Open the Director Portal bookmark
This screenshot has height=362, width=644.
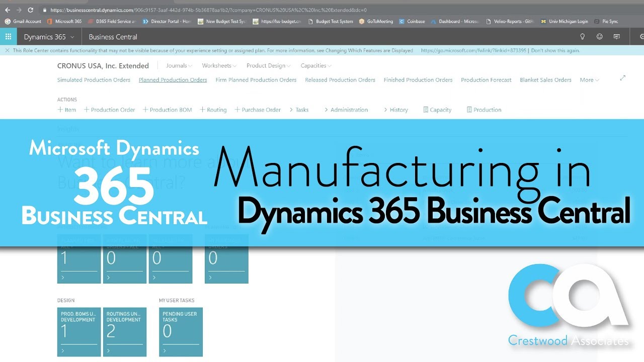pyautogui.click(x=167, y=22)
